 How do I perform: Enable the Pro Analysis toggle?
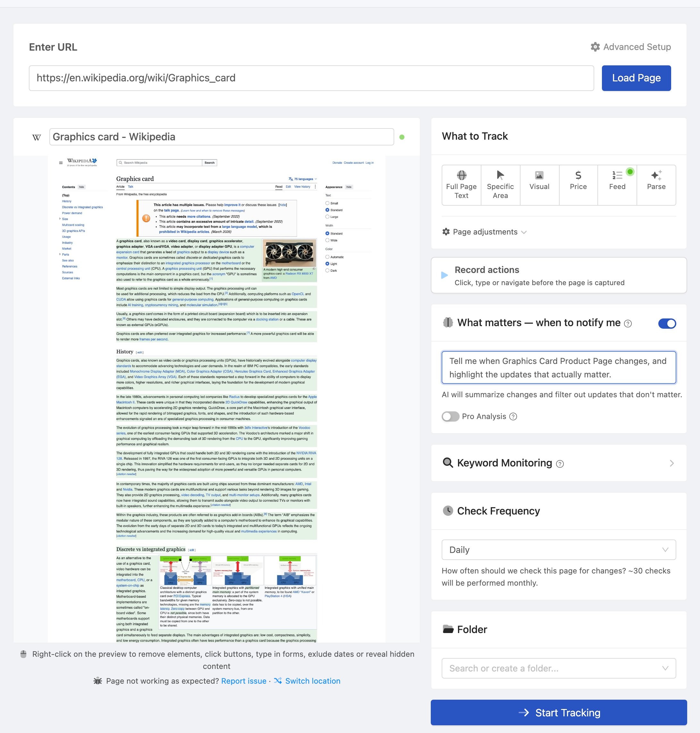450,416
